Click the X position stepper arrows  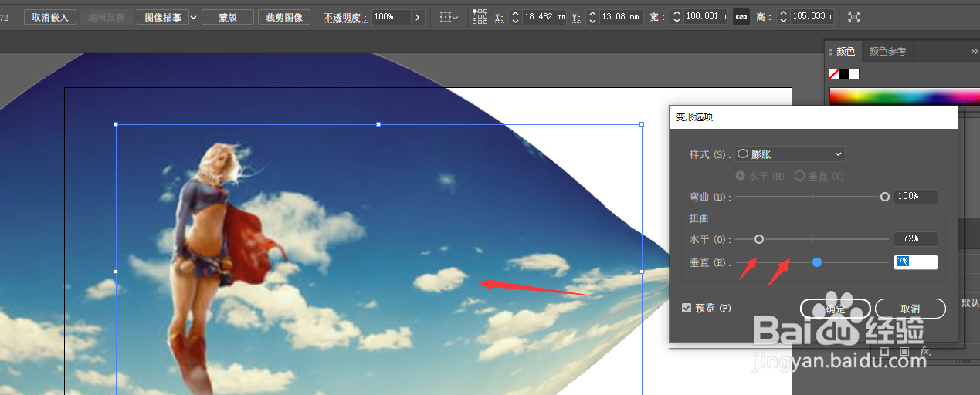tap(516, 17)
